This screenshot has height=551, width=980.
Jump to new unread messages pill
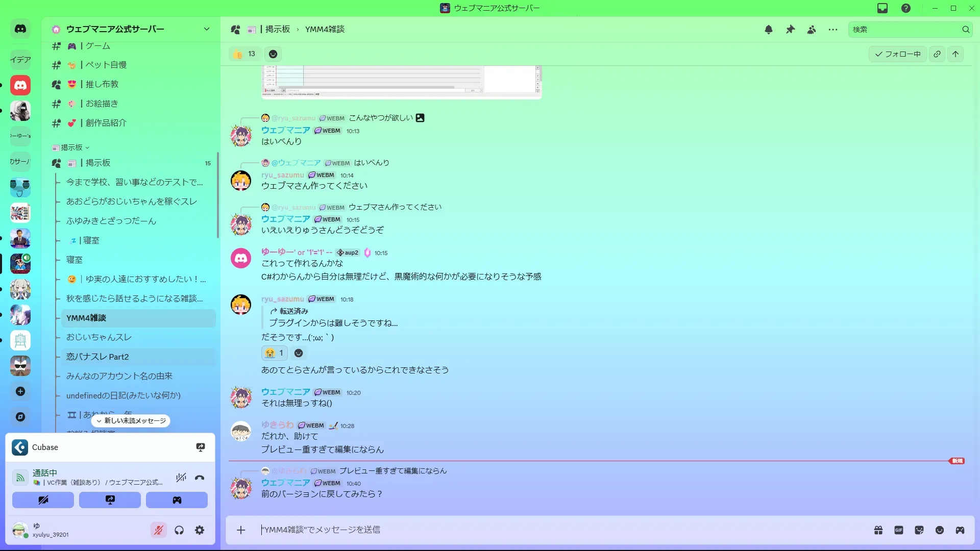pyautogui.click(x=131, y=421)
